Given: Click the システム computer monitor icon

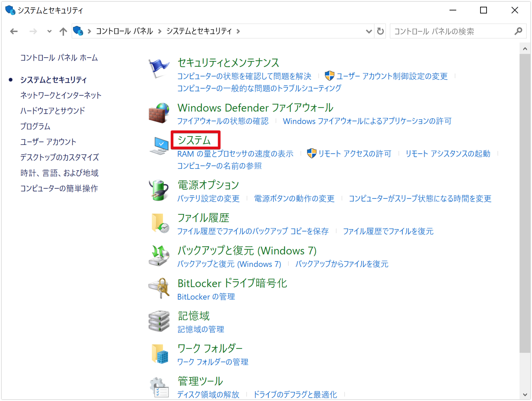Looking at the screenshot, I should click(x=159, y=146).
